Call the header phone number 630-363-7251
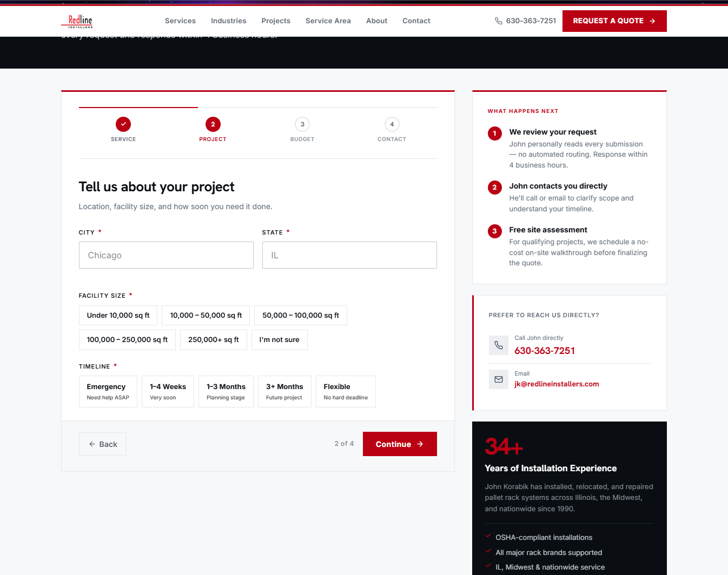 click(x=531, y=21)
